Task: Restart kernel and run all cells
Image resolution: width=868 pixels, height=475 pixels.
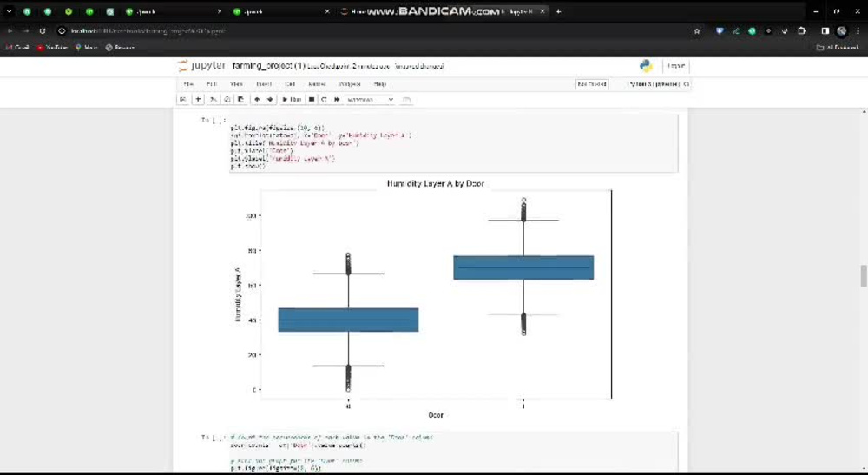Action: pos(337,100)
